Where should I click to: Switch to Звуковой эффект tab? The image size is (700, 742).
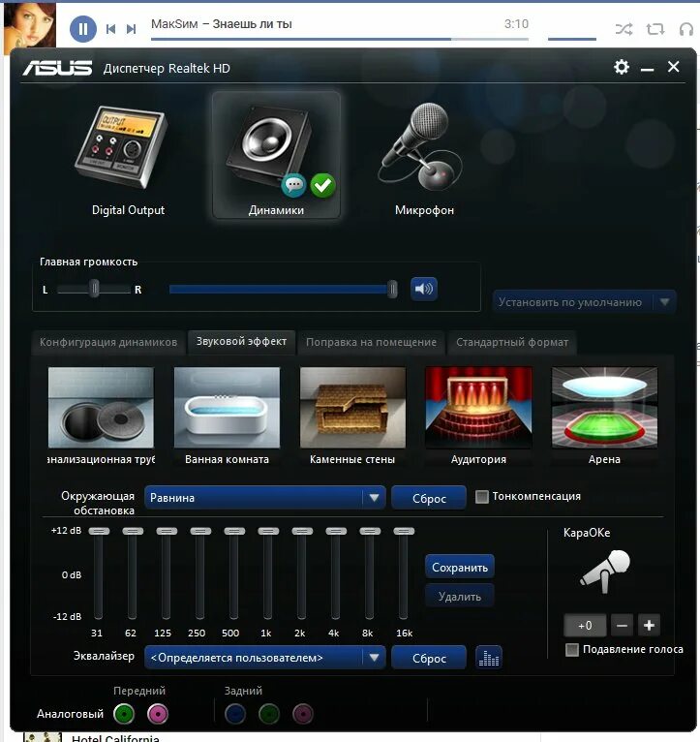point(241,341)
